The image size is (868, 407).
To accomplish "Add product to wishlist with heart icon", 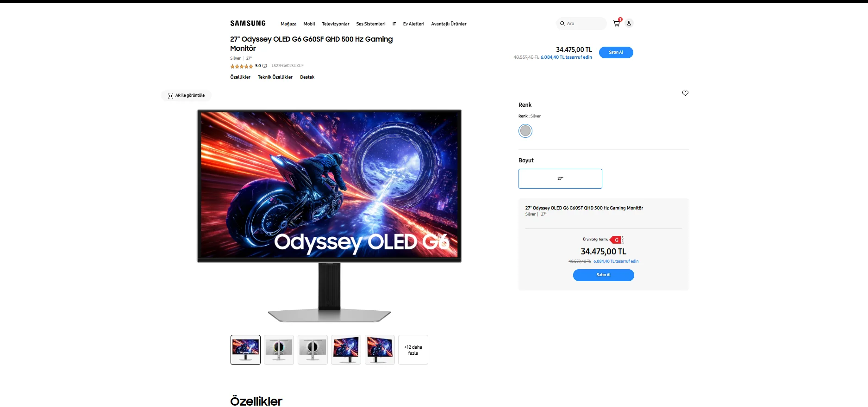I will pos(685,93).
